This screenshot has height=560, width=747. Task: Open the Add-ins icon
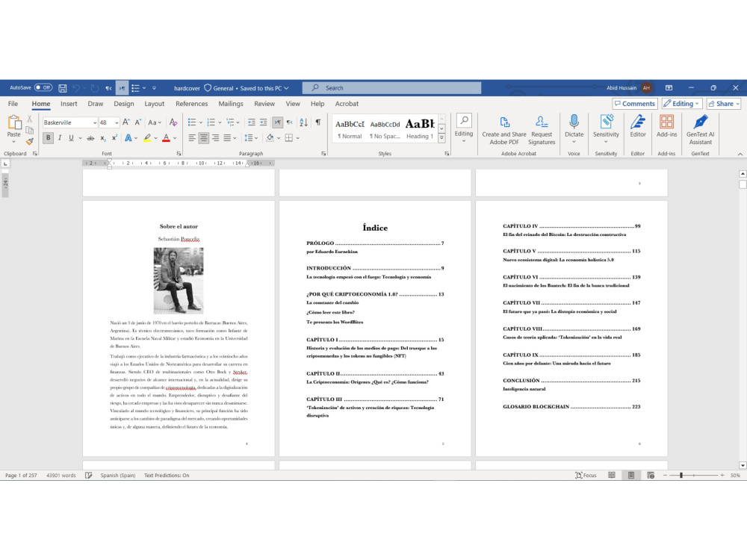coord(666,122)
